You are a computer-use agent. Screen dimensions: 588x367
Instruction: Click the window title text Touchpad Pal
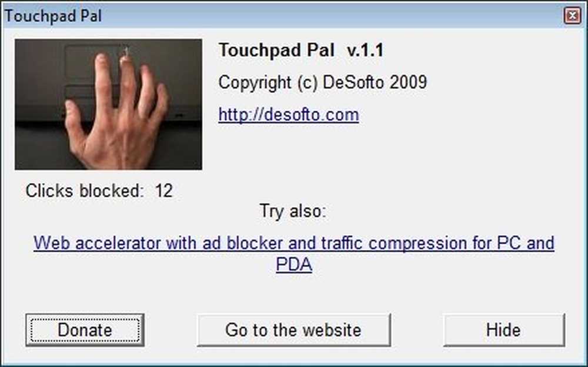click(53, 16)
